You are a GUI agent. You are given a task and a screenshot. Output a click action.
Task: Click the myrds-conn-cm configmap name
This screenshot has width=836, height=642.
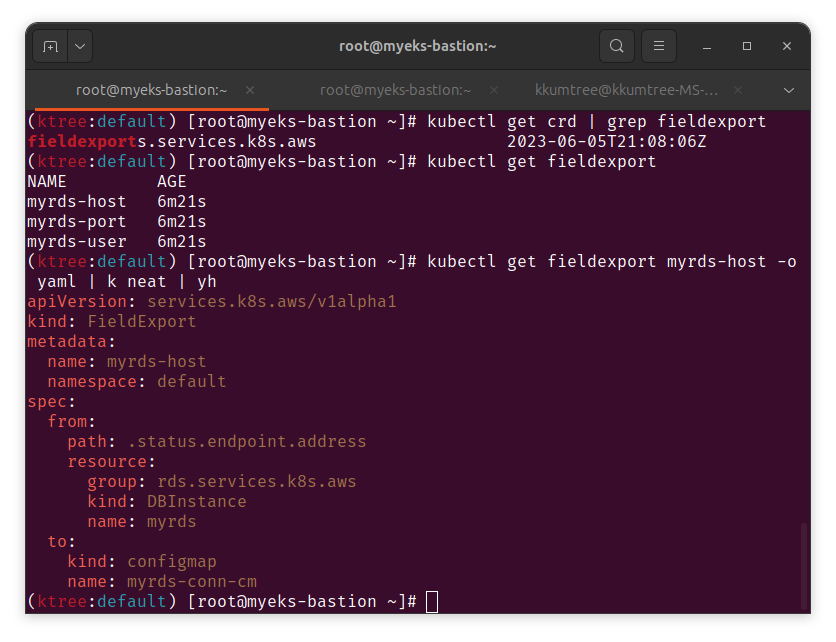[x=192, y=581]
